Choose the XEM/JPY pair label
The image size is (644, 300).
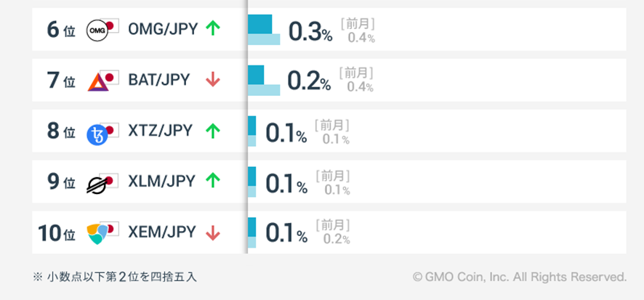(161, 232)
